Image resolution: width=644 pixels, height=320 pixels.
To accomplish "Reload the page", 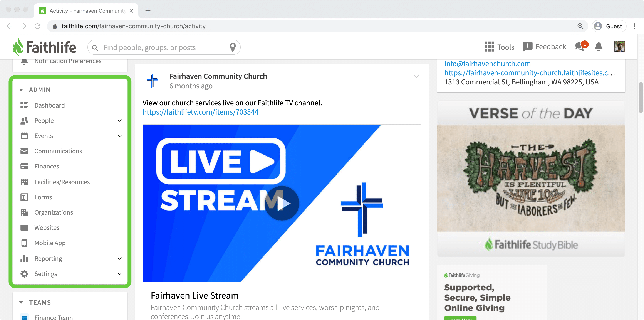I will pos(37,26).
